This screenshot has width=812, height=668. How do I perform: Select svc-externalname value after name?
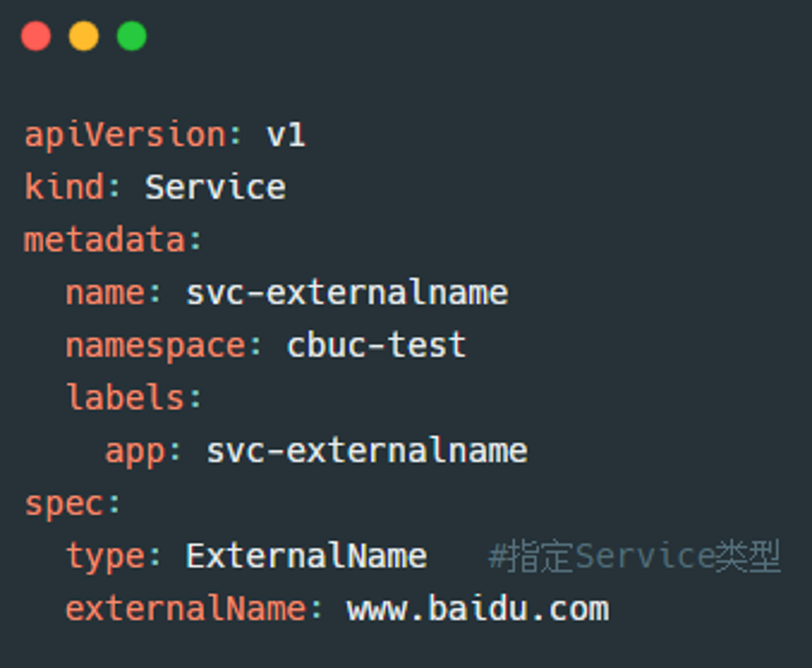347,292
